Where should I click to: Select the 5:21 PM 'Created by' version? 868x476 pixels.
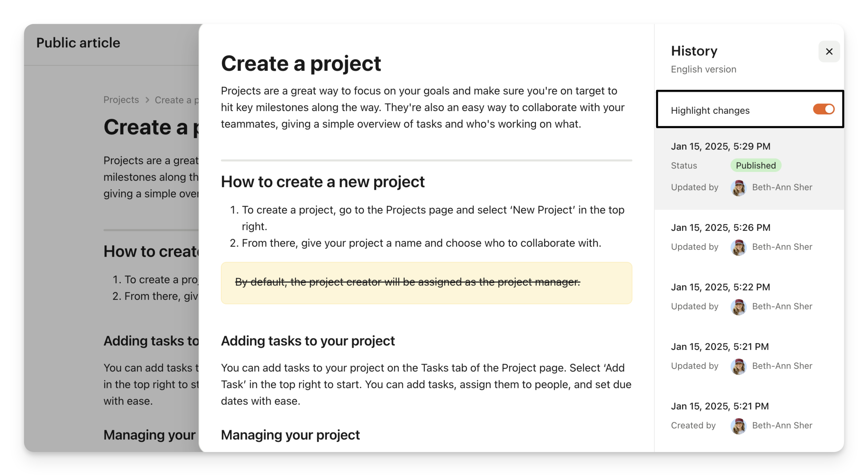point(719,406)
